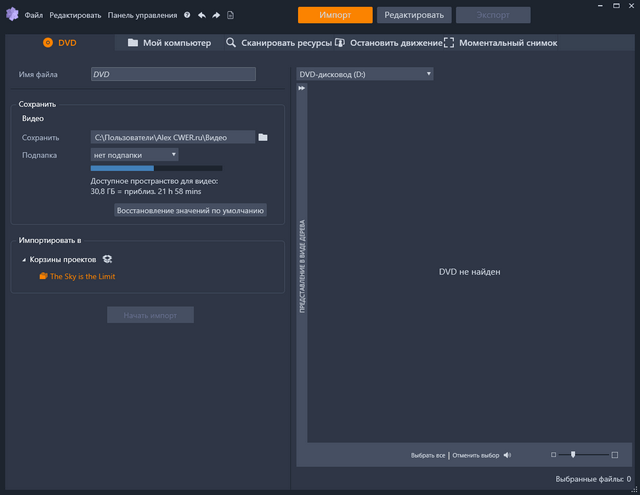Expand the tree view side panel arrows

(x=301, y=89)
